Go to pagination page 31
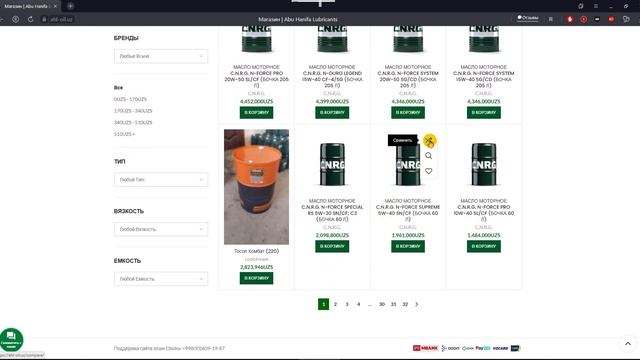 (x=393, y=304)
